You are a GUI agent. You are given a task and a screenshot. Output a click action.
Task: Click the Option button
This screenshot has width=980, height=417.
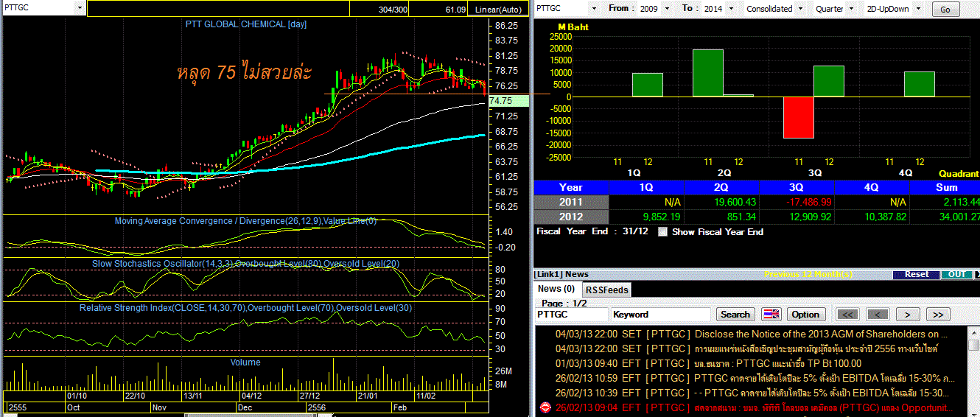[x=805, y=314]
